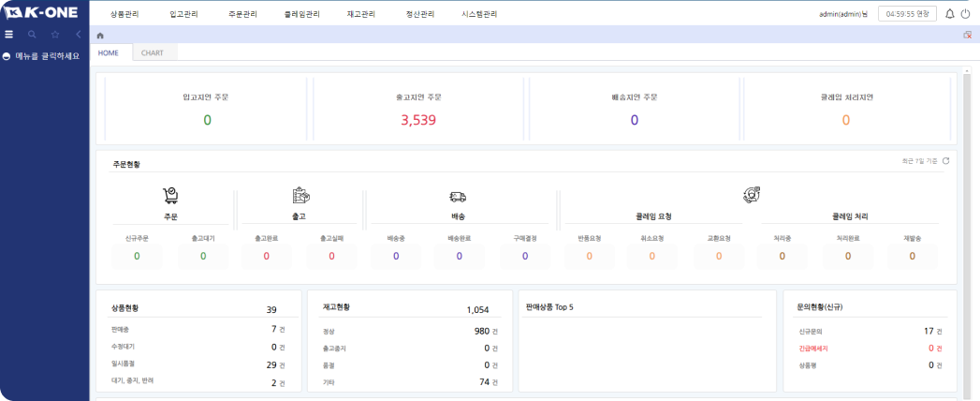Viewport: 980px width, 401px height.
Task: Open the notification bell icon
Action: click(950, 14)
